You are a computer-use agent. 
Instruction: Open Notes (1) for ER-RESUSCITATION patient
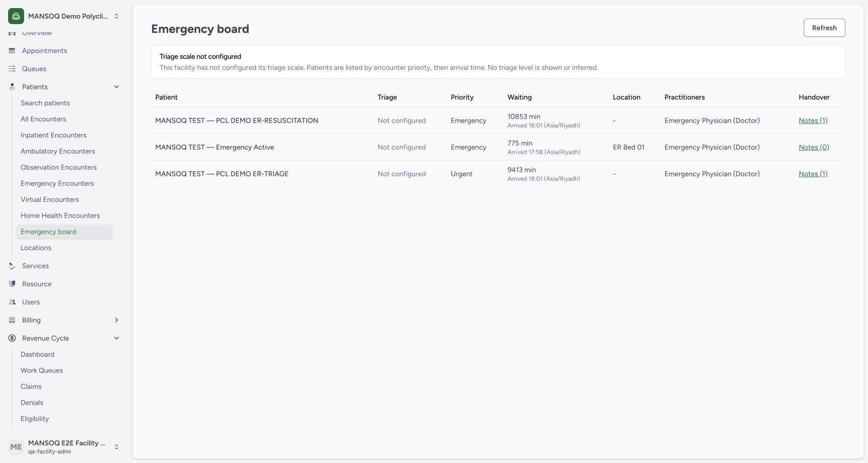(813, 121)
